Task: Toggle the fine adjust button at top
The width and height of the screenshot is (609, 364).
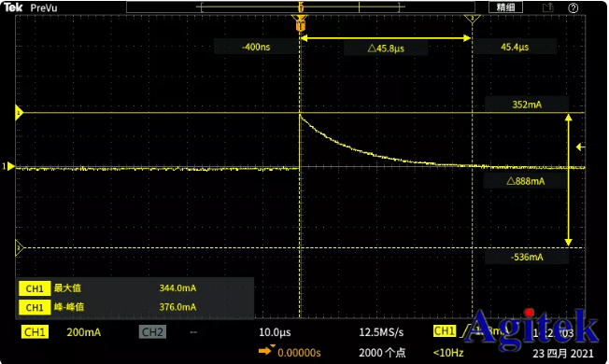Action: [505, 7]
